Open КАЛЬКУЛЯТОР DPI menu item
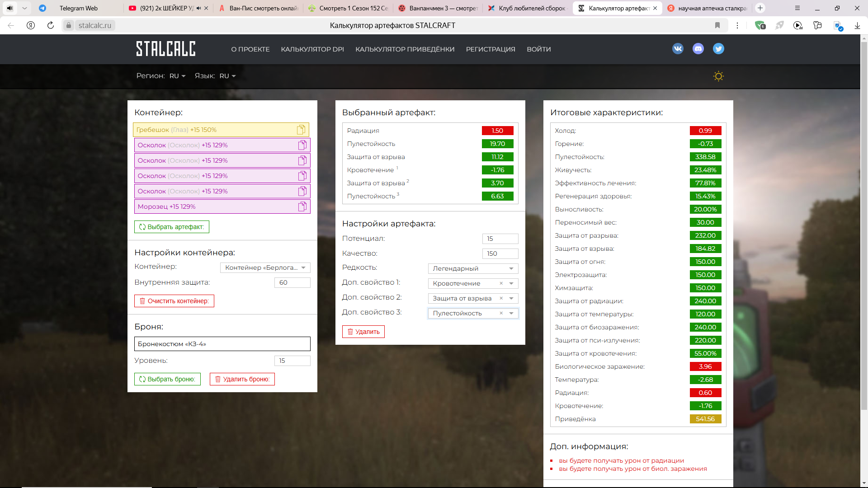This screenshot has height=488, width=868. tap(312, 49)
